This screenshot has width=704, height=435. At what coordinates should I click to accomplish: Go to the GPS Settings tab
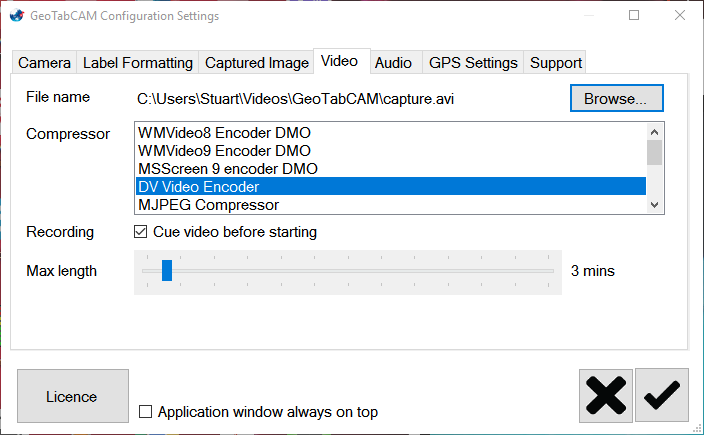click(473, 62)
